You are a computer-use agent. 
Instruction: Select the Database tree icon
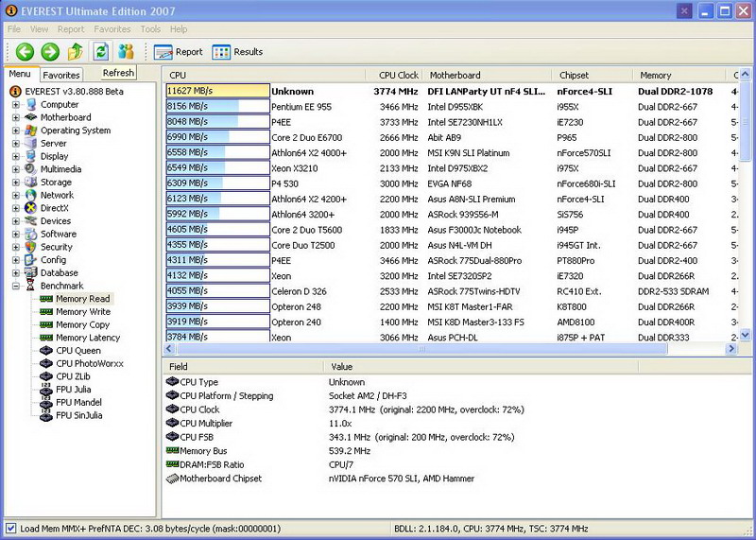click(31, 272)
